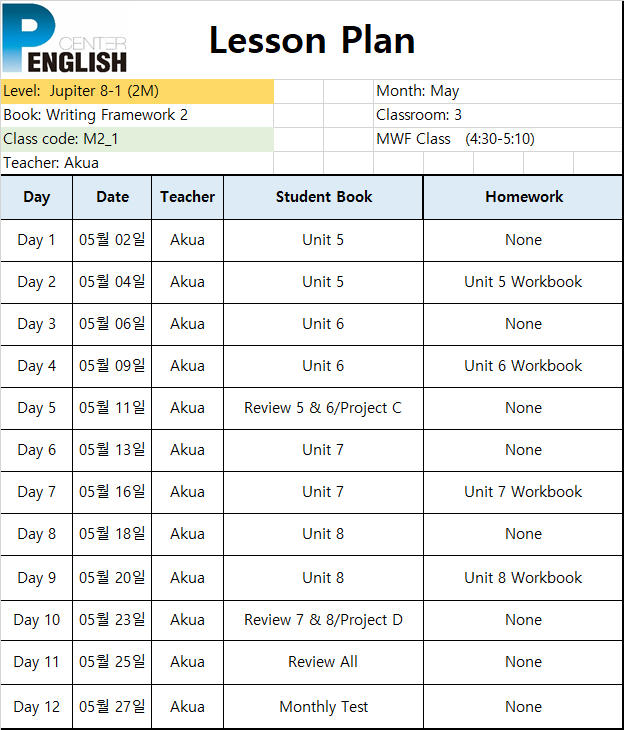Select the Review 7 & 8/Project D cell
Image resolution: width=624 pixels, height=730 pixels.
(324, 620)
